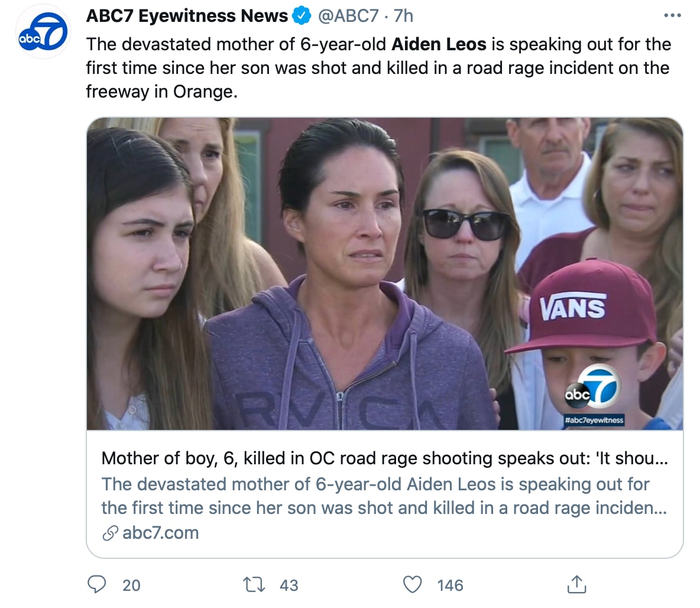The width and height of the screenshot is (700, 608).
Task: Reply to the tweet via speech bubble
Action: point(96,584)
